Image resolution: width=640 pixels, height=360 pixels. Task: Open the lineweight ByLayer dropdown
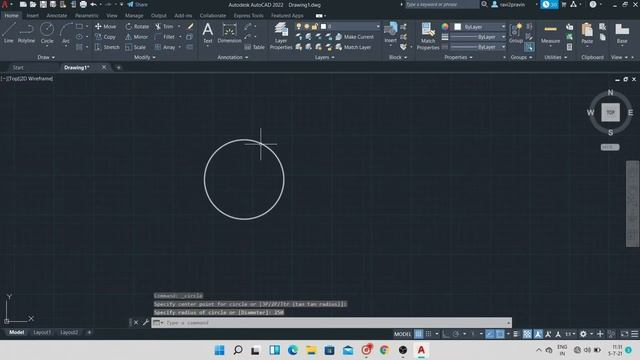(478, 37)
